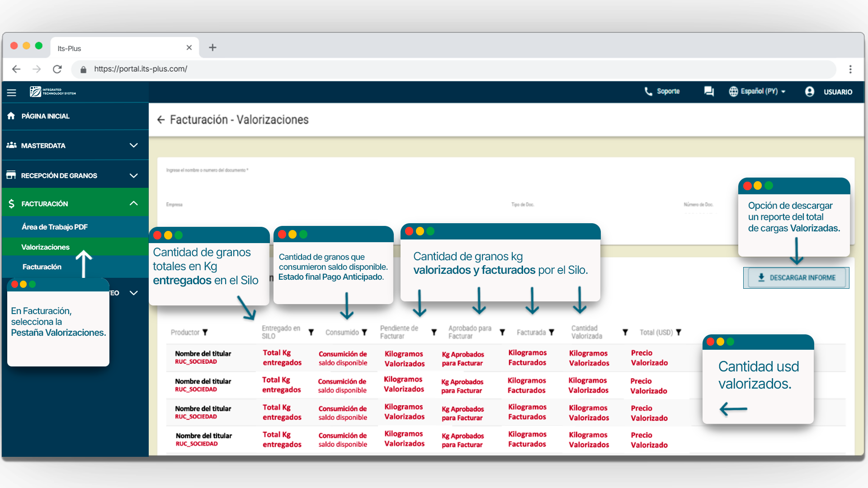The image size is (868, 488).
Task: Click the USUARIO account avatar icon
Action: (809, 92)
